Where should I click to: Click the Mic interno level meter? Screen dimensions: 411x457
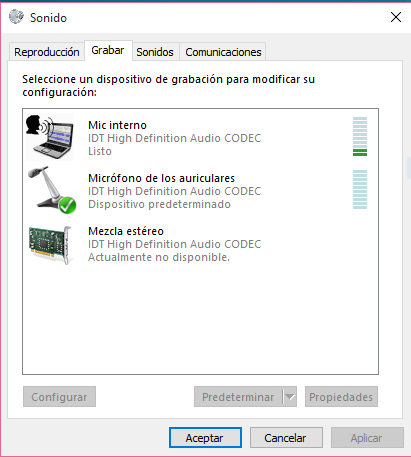[x=360, y=136]
